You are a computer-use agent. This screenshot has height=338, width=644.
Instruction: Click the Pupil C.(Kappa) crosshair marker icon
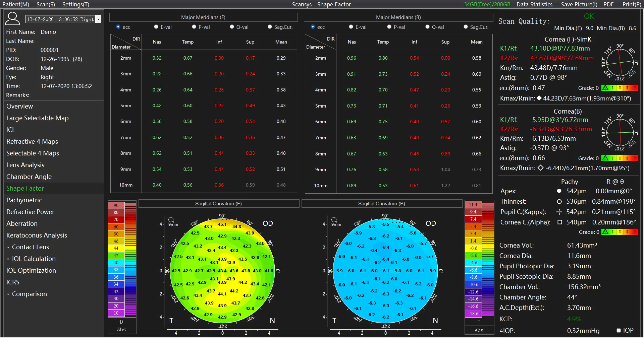pos(559,212)
